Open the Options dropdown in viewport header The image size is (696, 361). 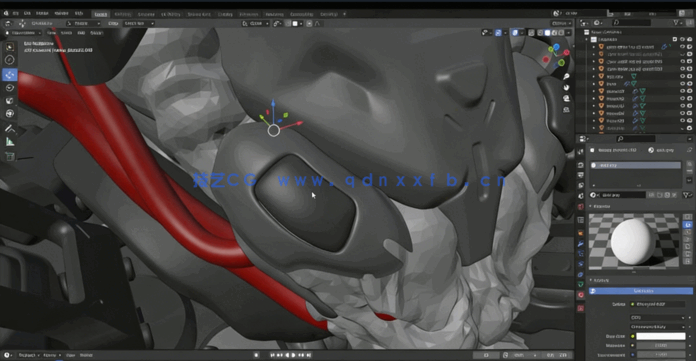pyautogui.click(x=561, y=24)
